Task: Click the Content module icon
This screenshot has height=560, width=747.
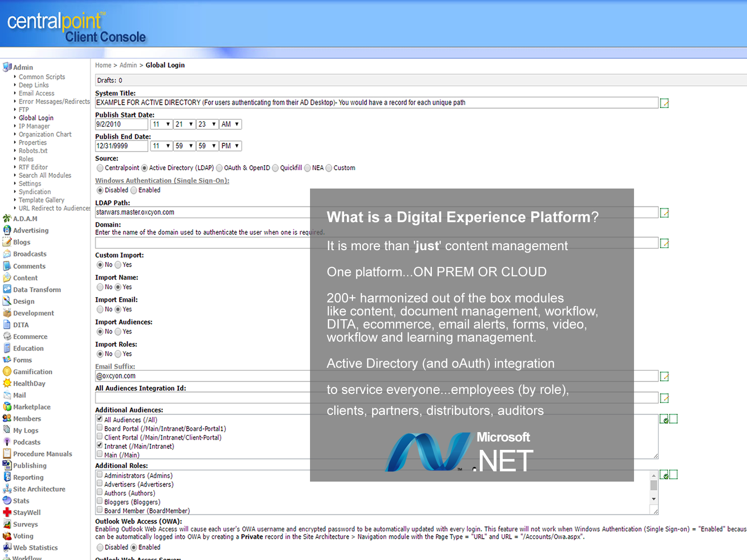Action: click(x=7, y=278)
